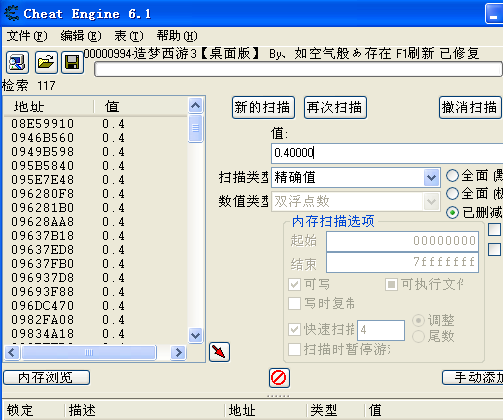The width and height of the screenshot is (503, 420).
Task: Select address row 096937D8
Action: pos(96,278)
